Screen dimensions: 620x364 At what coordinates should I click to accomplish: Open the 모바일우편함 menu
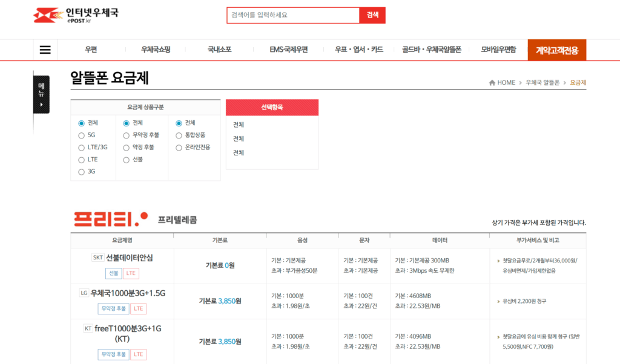point(499,50)
